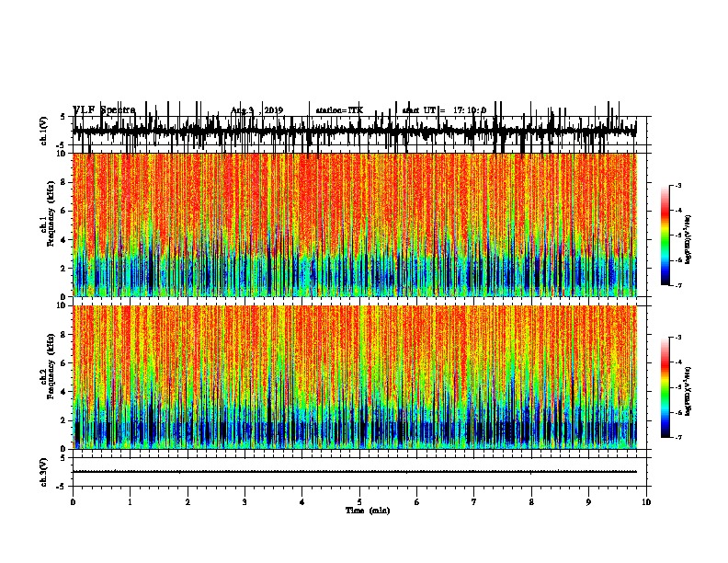Click time-axis tick label "0"
728x563 pixels.
[73, 502]
